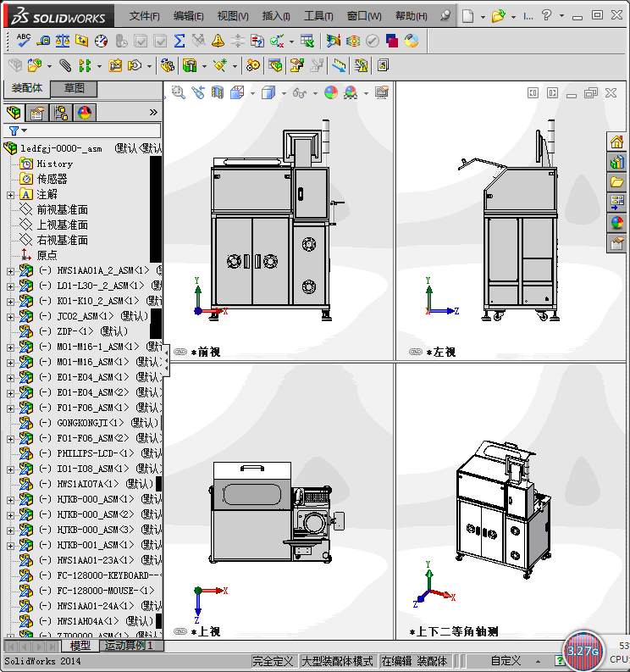Open the File Explorer folder icon in task pane
This screenshot has height=672, width=630.
pos(616,182)
